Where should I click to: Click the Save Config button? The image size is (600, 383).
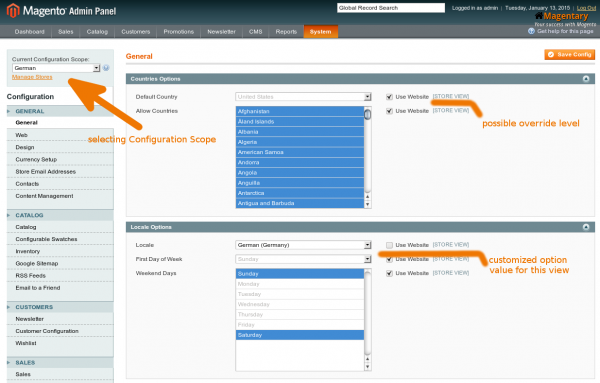569,55
